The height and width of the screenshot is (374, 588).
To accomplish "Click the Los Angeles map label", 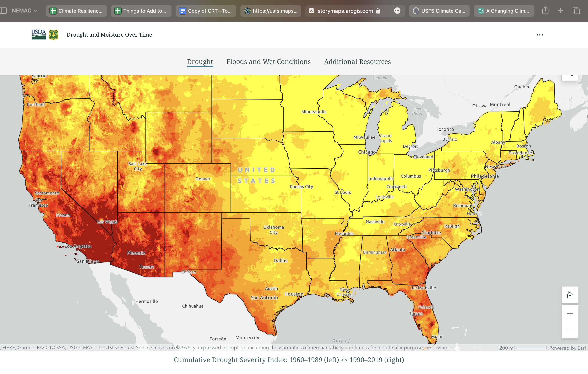I will click(x=78, y=246).
